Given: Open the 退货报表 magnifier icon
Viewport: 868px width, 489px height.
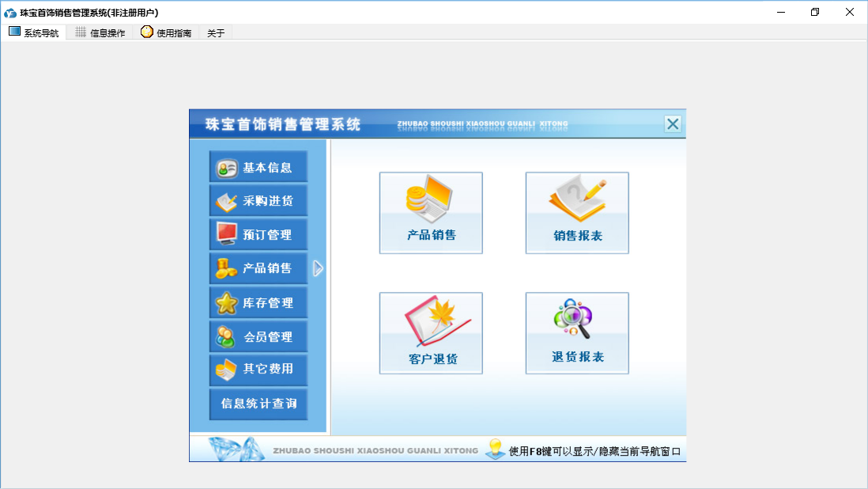Looking at the screenshot, I should (x=577, y=333).
